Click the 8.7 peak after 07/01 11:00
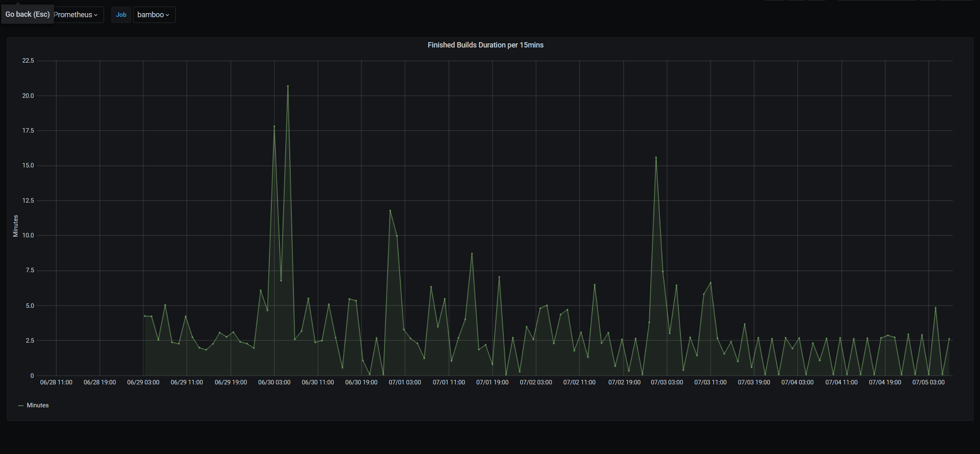 (x=472, y=254)
